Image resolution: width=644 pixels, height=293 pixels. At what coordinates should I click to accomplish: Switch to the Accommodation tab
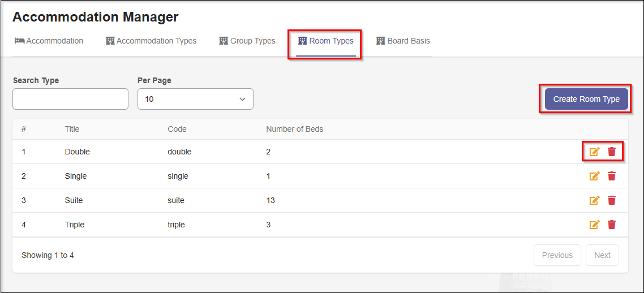pos(49,41)
